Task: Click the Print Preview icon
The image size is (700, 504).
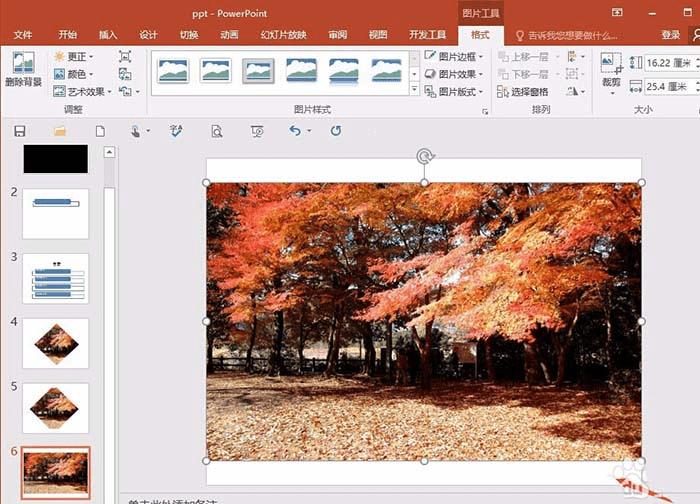Action: tap(217, 131)
